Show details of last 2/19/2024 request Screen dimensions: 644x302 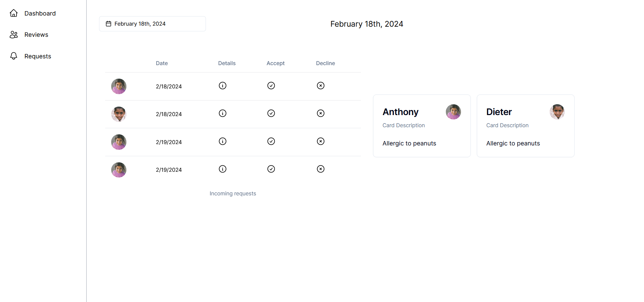(222, 169)
